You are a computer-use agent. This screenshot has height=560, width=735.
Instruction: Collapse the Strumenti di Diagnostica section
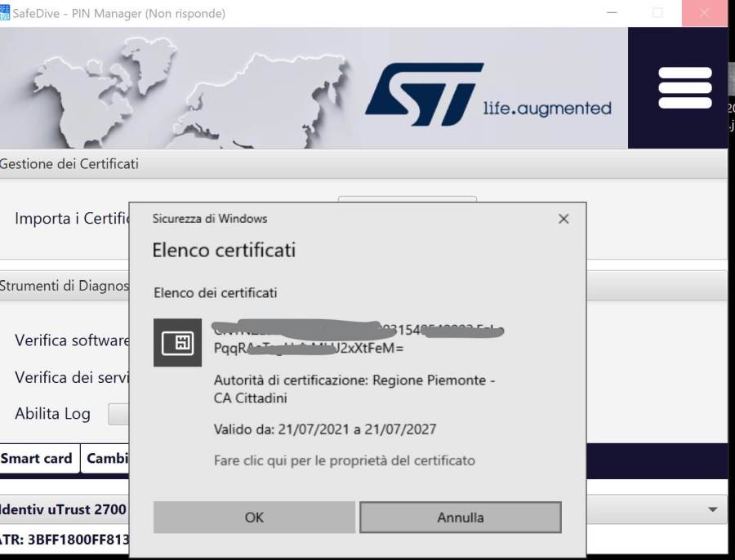pyautogui.click(x=65, y=286)
